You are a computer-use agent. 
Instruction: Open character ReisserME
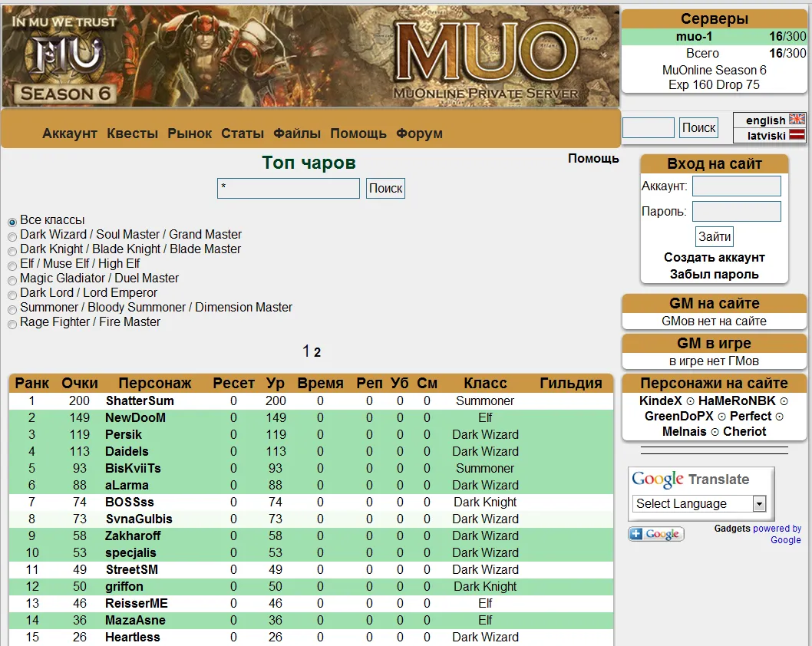(x=137, y=604)
